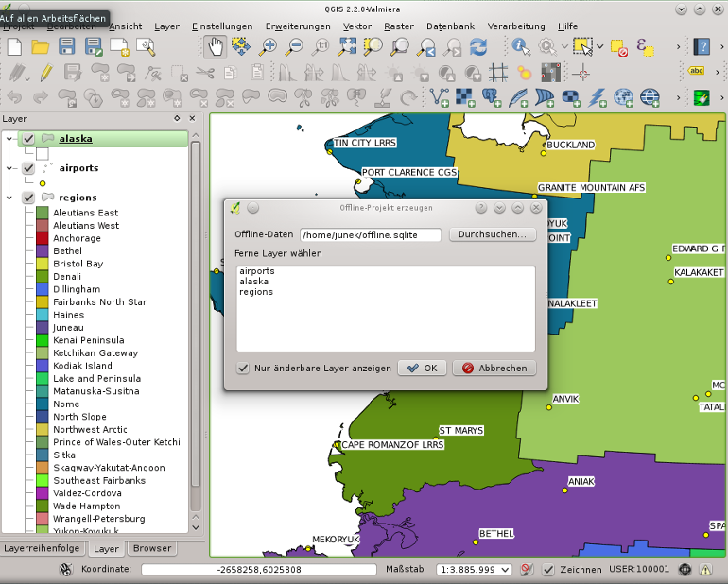Viewport: 728px width, 584px height.
Task: Open the Erweiterungen menu
Action: point(298,26)
